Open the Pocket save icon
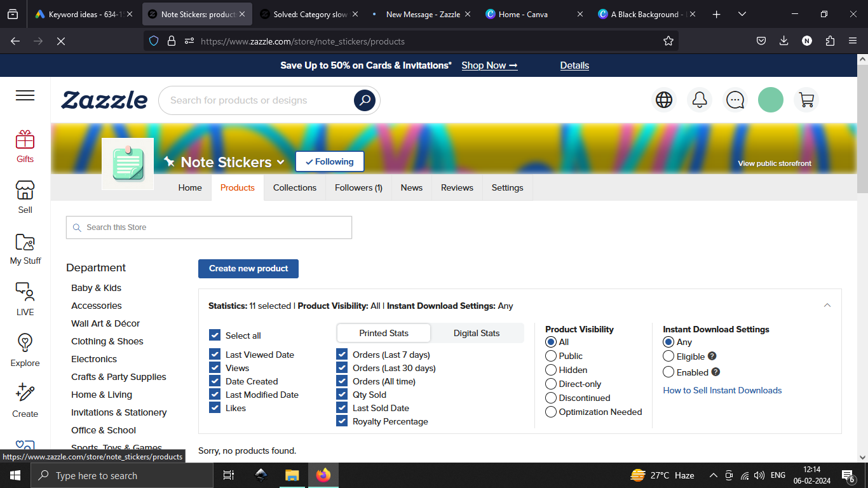868x488 pixels. [x=761, y=41]
